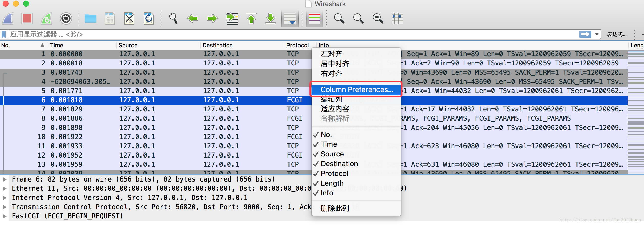The height and width of the screenshot is (225, 644).
Task: Expand the FastCGI FCGI_BEGIN_REQUEST details
Action: tap(5, 216)
